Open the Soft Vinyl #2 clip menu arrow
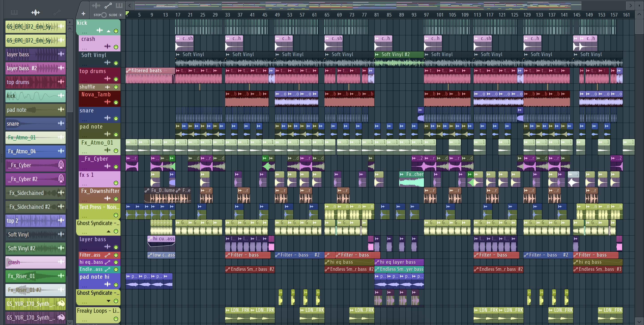The width and height of the screenshot is (644, 325). point(377,55)
